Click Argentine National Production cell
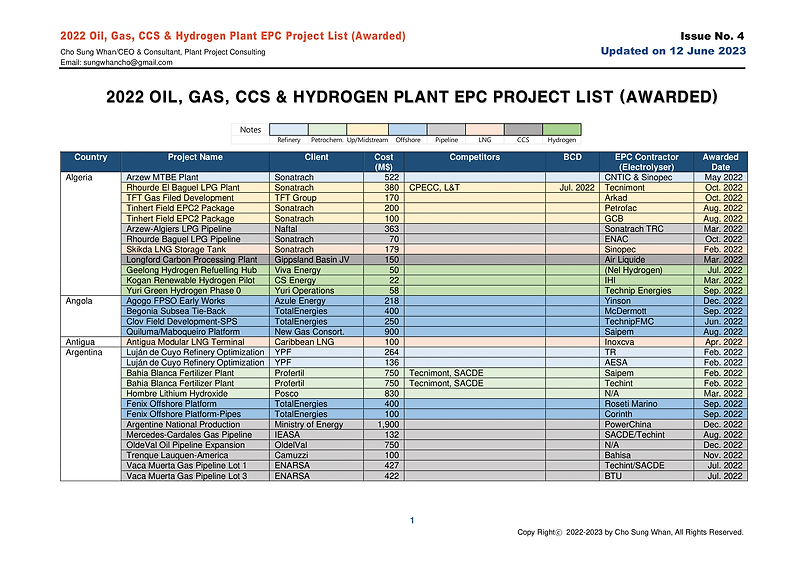 pos(195,424)
